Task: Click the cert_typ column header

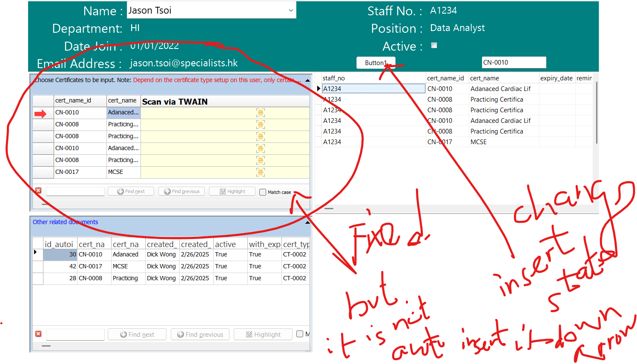Action: (296, 244)
